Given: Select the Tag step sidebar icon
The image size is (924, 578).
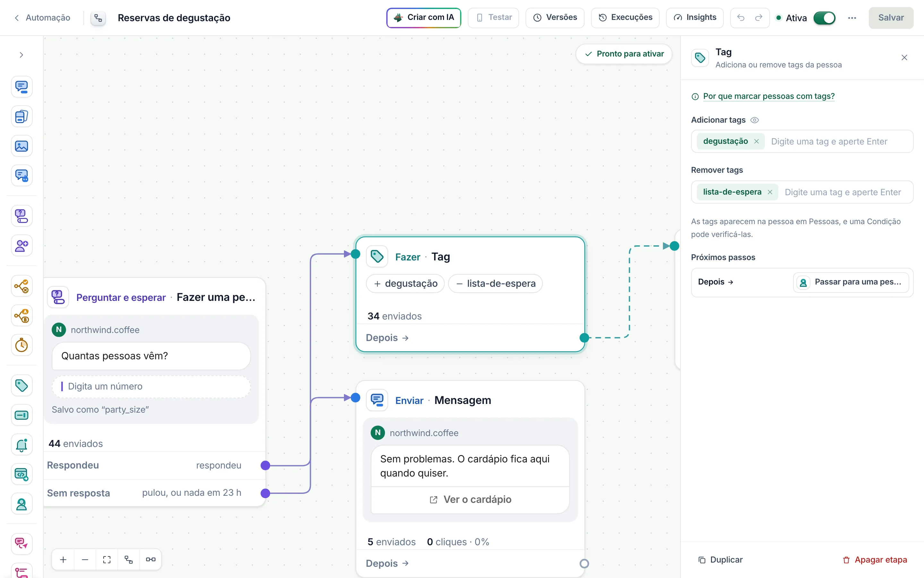Looking at the screenshot, I should point(21,385).
